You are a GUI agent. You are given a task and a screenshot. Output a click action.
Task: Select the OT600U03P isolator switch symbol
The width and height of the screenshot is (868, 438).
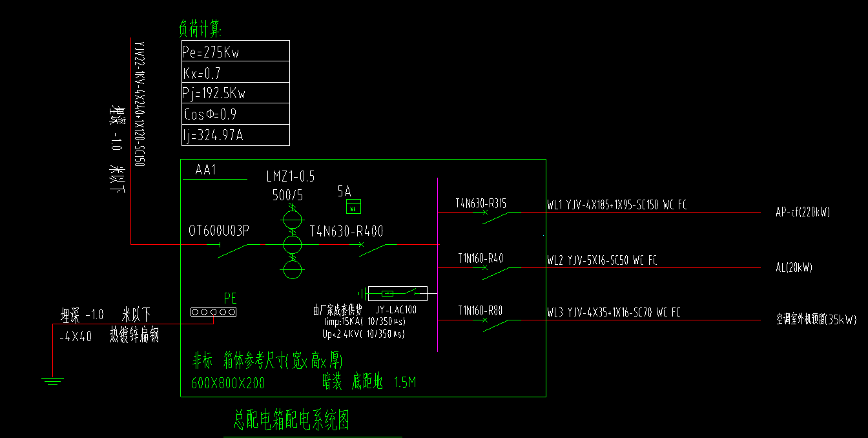(x=232, y=250)
